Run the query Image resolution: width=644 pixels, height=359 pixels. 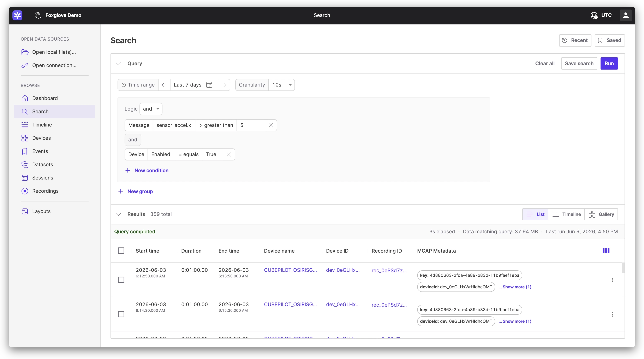tap(609, 64)
